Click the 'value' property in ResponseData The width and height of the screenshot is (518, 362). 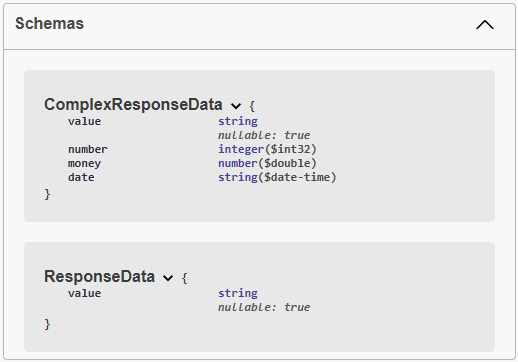coord(84,293)
